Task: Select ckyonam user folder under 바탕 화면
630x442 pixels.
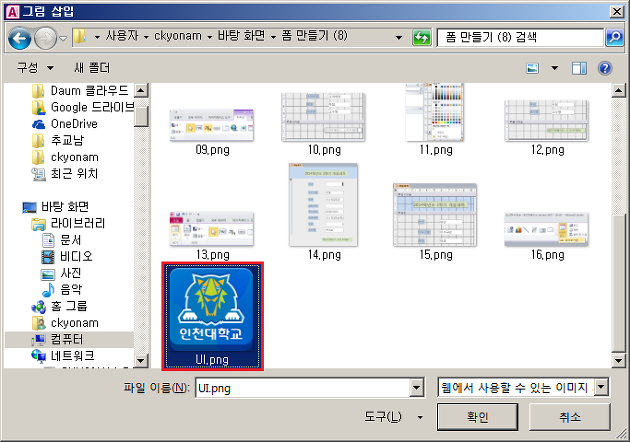Action: [65, 323]
